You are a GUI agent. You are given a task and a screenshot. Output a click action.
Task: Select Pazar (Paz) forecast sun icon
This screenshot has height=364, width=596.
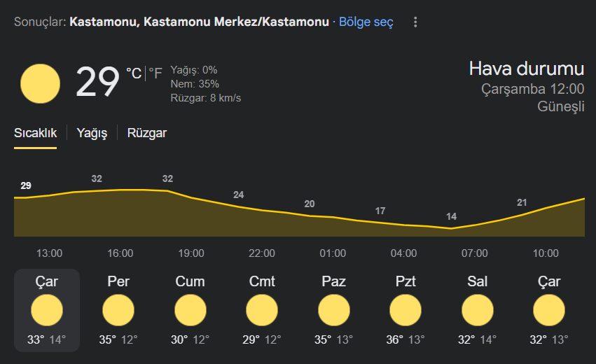(334, 310)
